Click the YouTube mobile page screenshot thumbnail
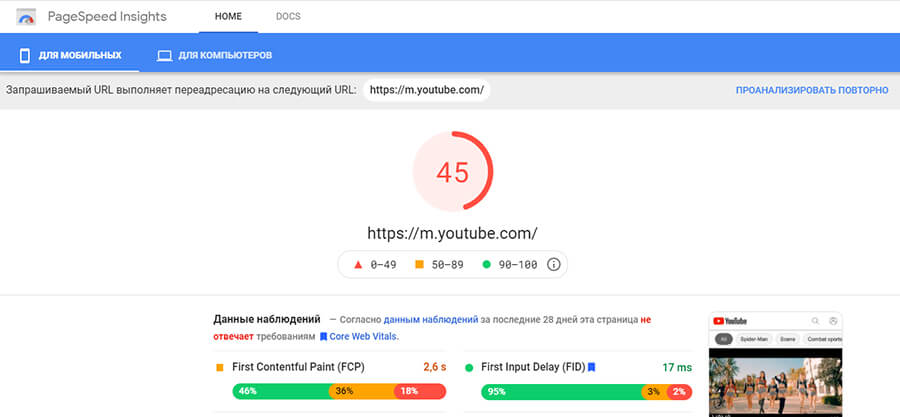 [x=776, y=363]
